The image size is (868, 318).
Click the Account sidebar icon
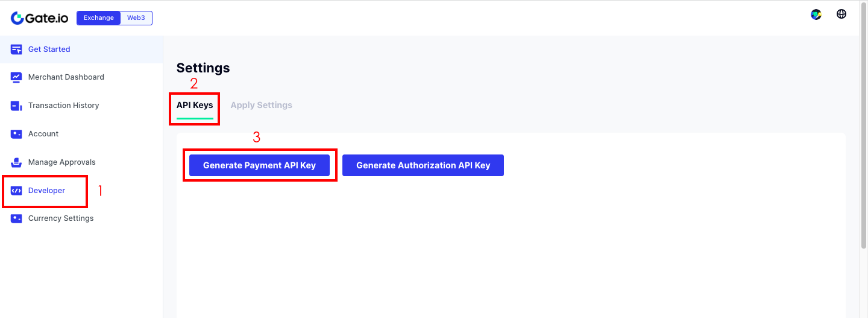tap(16, 134)
